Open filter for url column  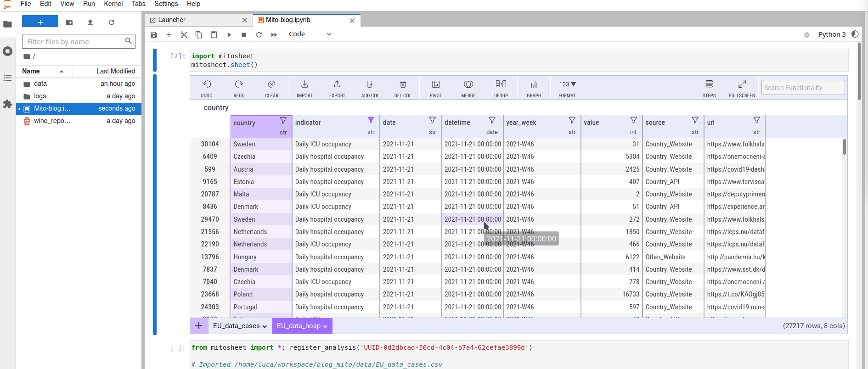[756, 120]
